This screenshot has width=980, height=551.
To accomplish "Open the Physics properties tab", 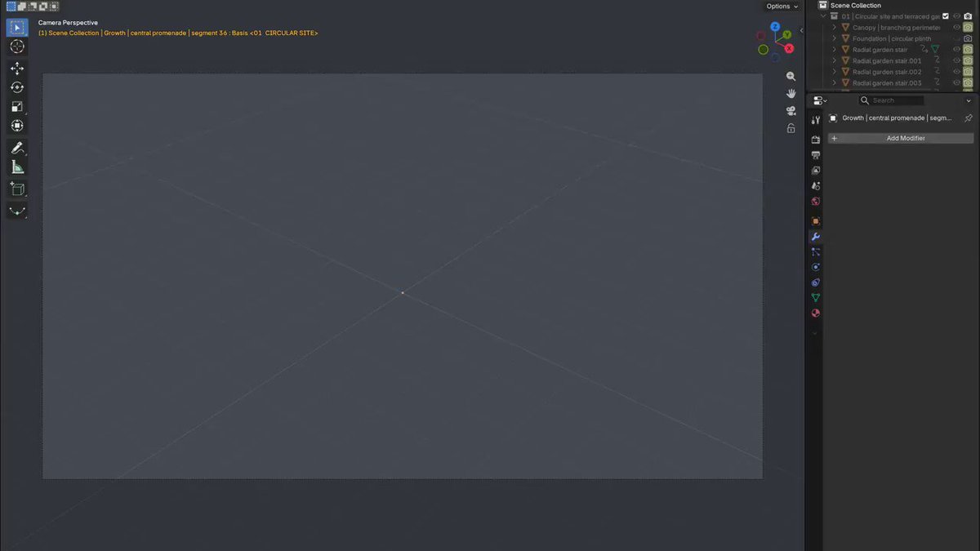I will pos(815,267).
